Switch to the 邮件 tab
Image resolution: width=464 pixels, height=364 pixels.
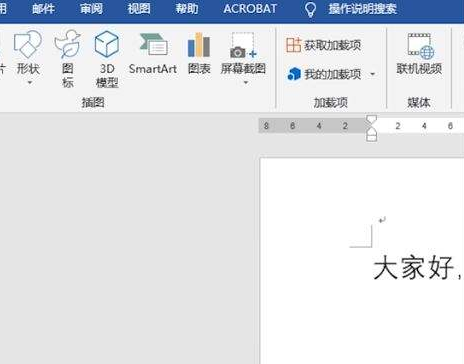[x=43, y=9]
